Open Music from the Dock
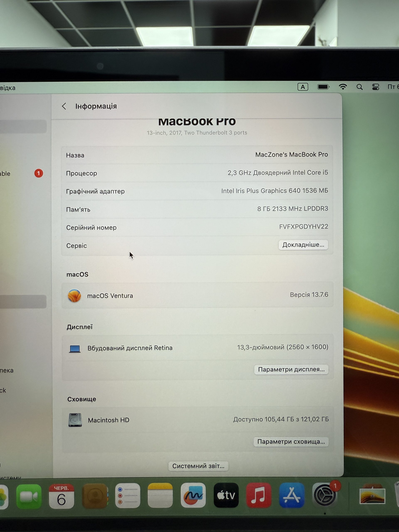 click(259, 495)
